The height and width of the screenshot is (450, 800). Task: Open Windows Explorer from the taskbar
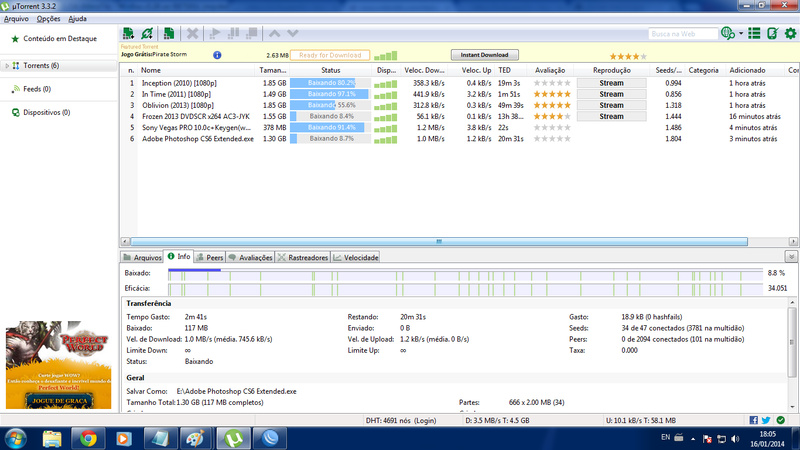click(52, 439)
